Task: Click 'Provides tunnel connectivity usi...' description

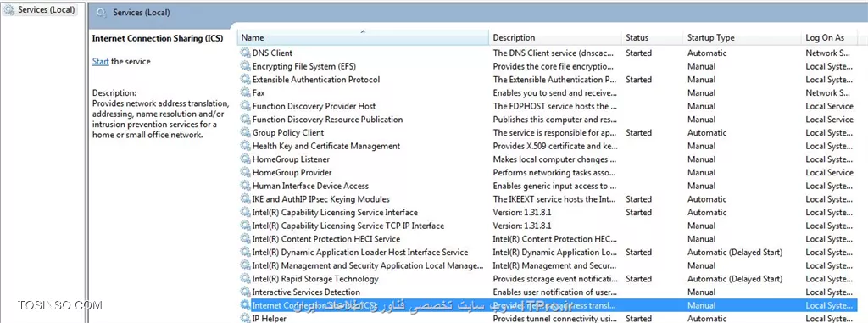Action: 555,319
